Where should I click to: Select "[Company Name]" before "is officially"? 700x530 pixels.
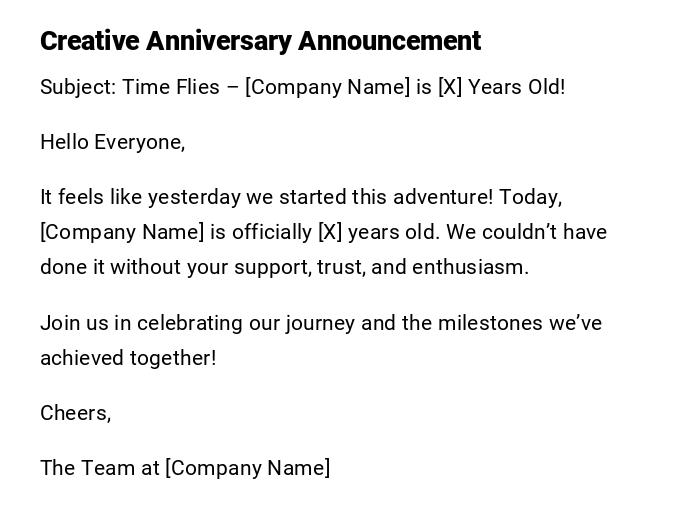click(121, 232)
